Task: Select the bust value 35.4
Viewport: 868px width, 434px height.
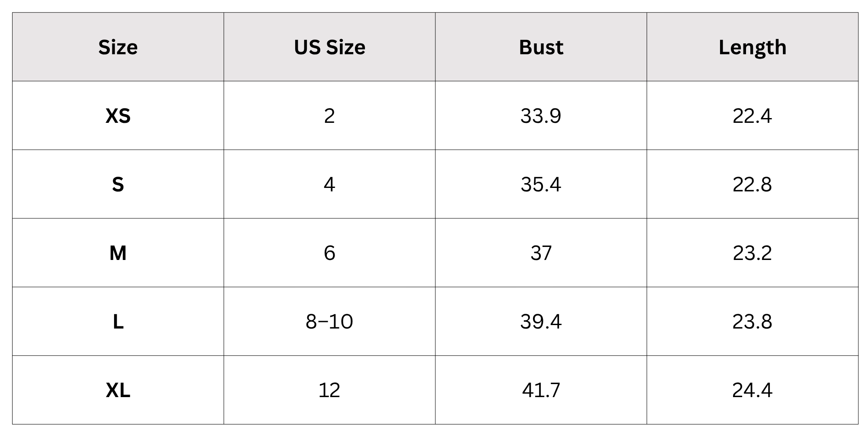Action: [541, 184]
